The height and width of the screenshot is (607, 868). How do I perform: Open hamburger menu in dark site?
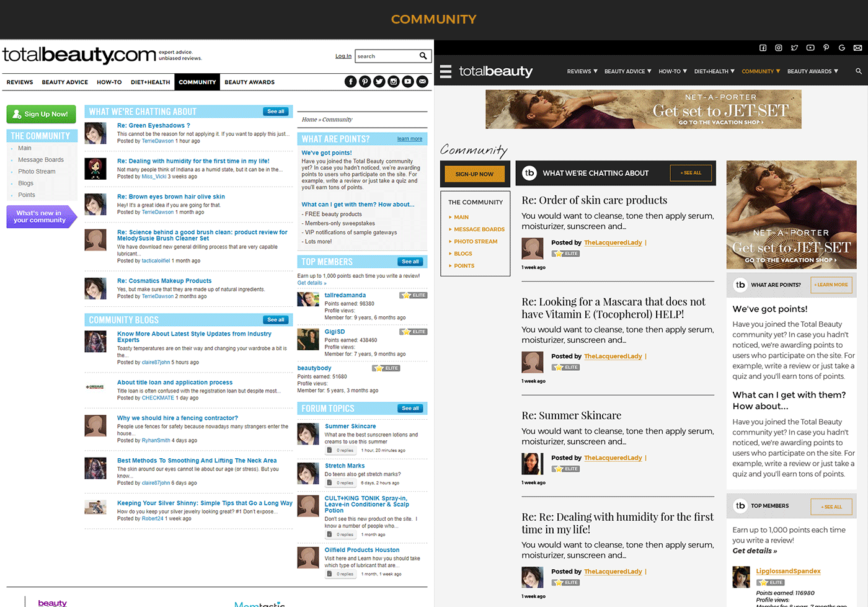446,71
